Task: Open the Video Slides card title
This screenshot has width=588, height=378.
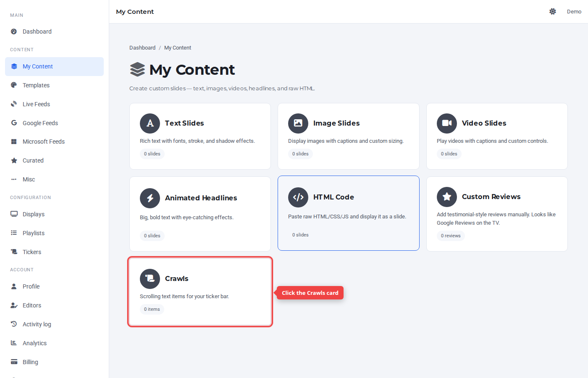Action: point(484,123)
